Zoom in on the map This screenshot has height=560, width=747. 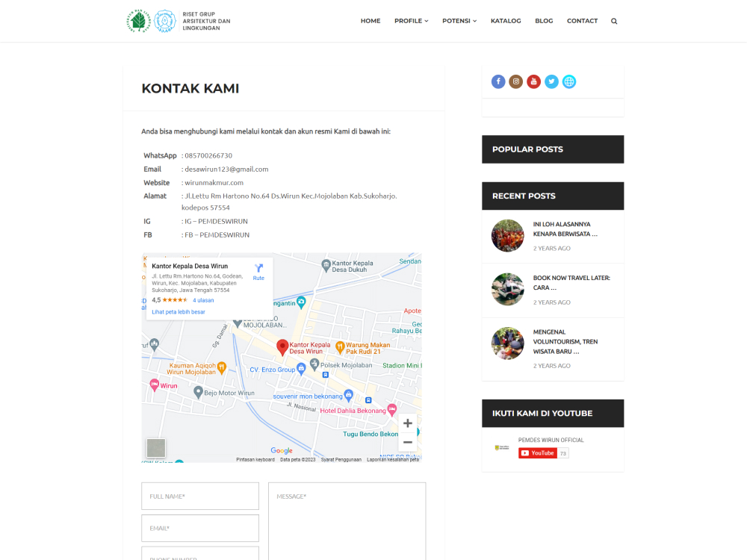point(408,423)
